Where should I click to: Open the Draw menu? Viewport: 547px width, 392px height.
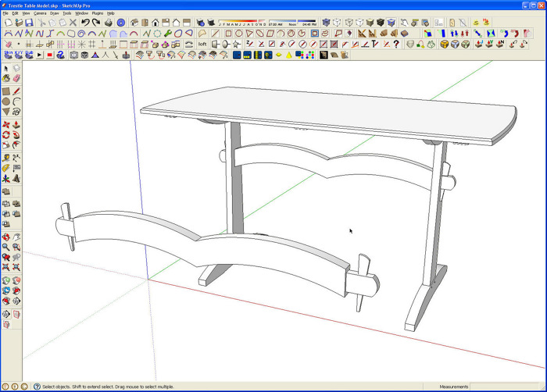pos(55,13)
